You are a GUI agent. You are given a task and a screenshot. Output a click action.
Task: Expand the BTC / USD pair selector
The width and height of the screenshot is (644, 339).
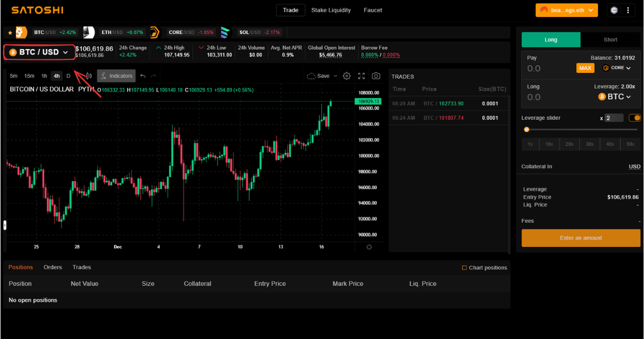(x=39, y=52)
